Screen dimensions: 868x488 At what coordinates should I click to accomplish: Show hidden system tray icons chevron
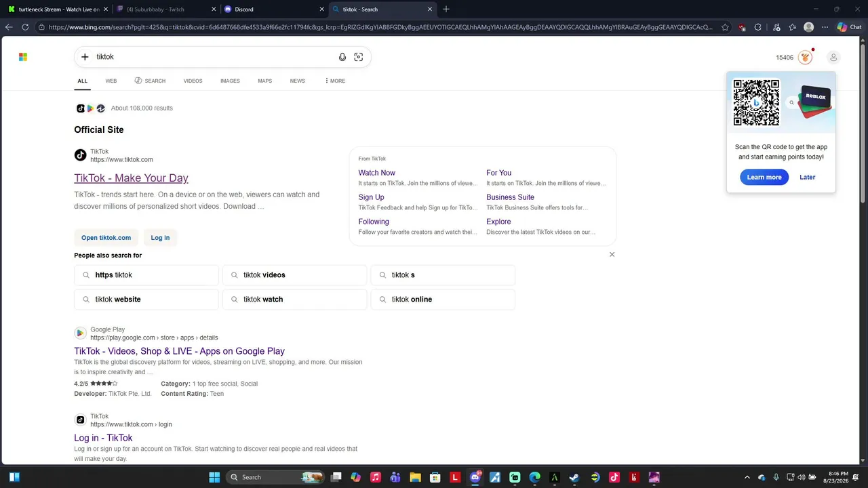coord(747,477)
